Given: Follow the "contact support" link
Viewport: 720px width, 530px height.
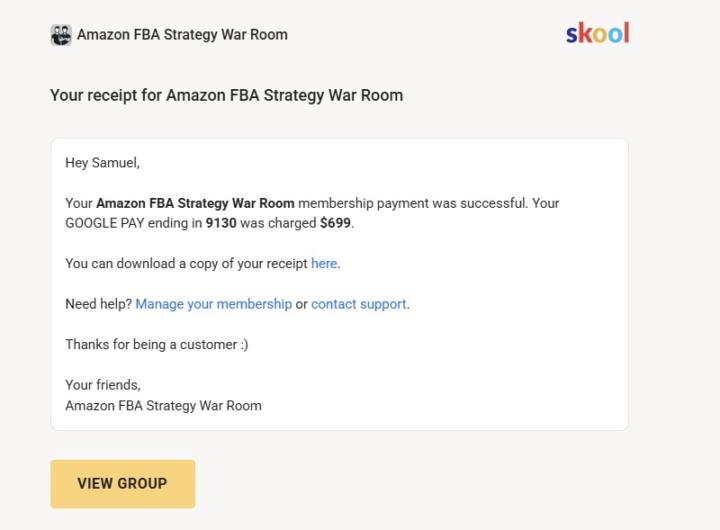Looking at the screenshot, I should pyautogui.click(x=358, y=304).
